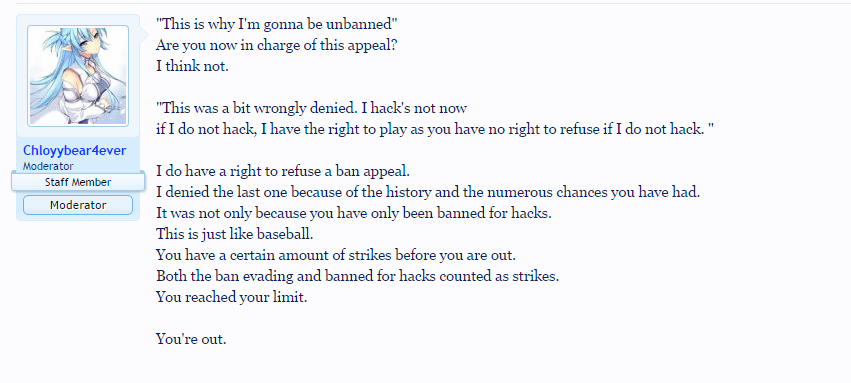Click the Moderator banner badge
851x383 pixels.
click(x=78, y=205)
